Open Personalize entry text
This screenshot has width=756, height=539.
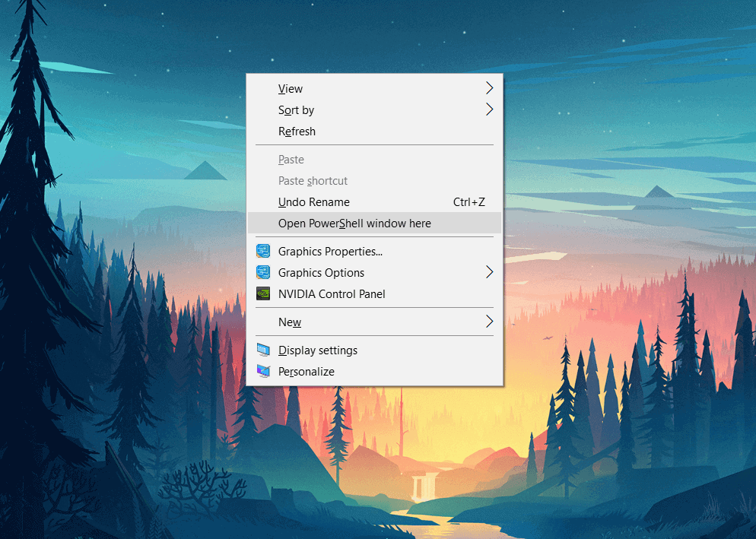307,372
